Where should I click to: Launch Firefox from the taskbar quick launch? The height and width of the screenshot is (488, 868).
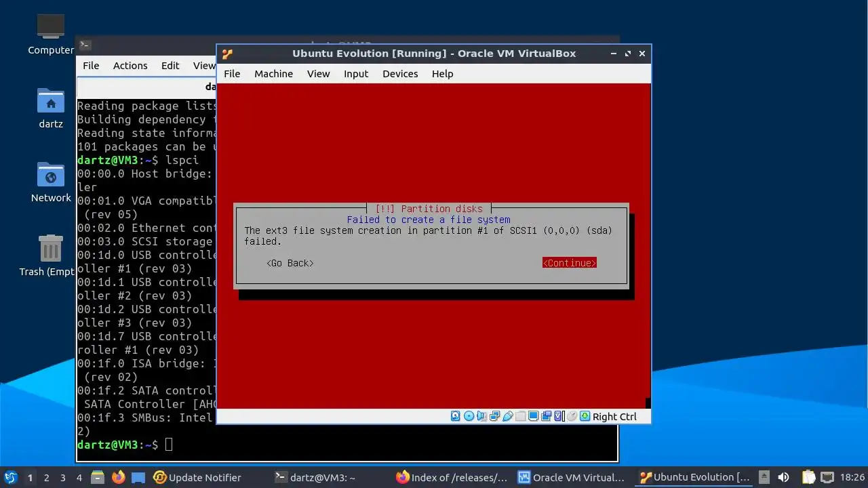[119, 477]
